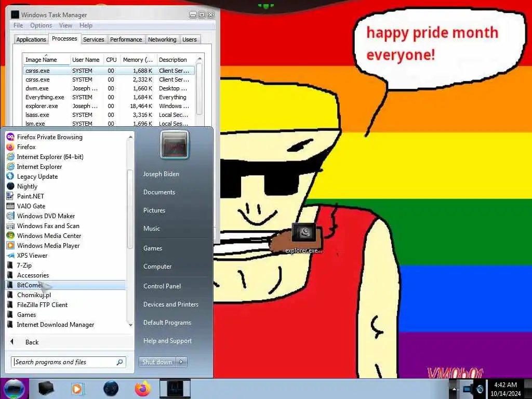This screenshot has height=399, width=532.
Task: Open the shut down options arrow
Action: pos(181,362)
